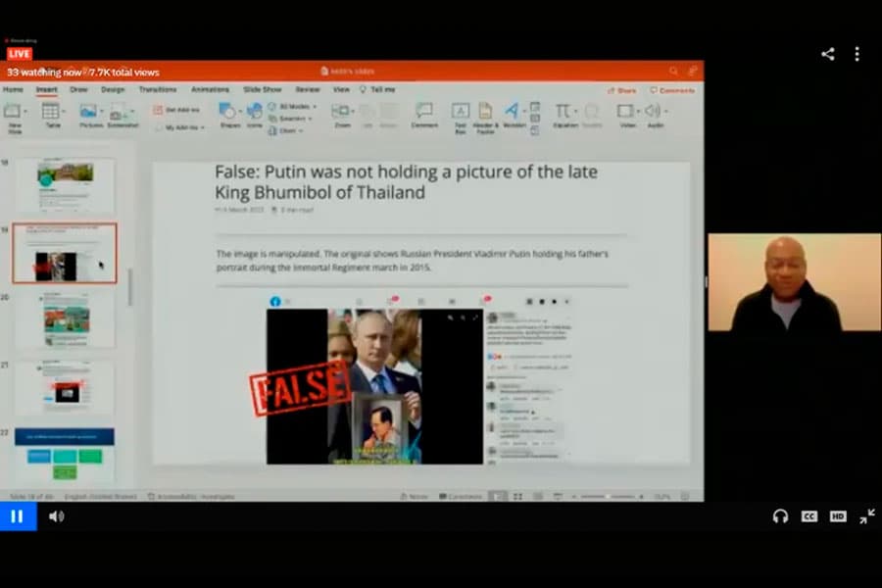882x588 pixels.
Task: Click the LIVE badge
Action: pos(20,54)
